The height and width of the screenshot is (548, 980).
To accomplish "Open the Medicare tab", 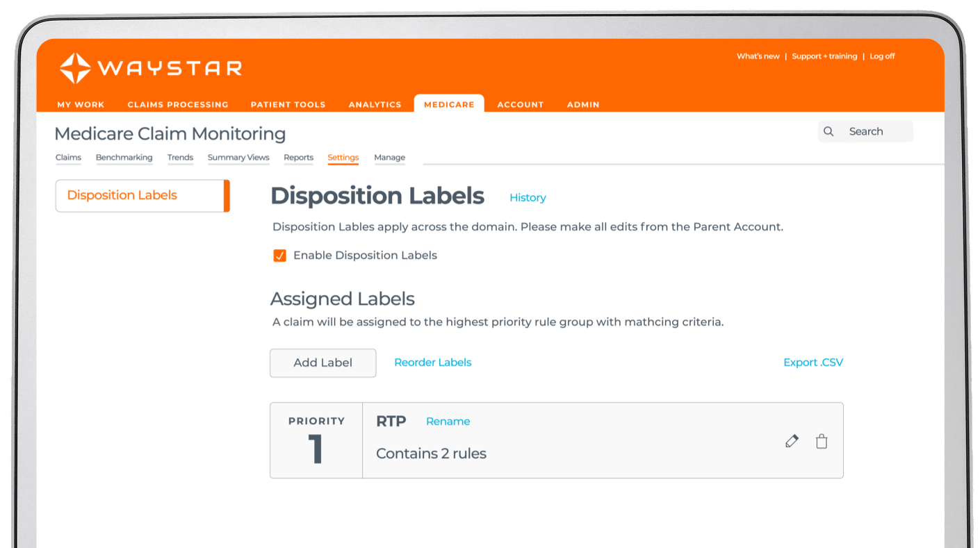I will click(x=448, y=104).
